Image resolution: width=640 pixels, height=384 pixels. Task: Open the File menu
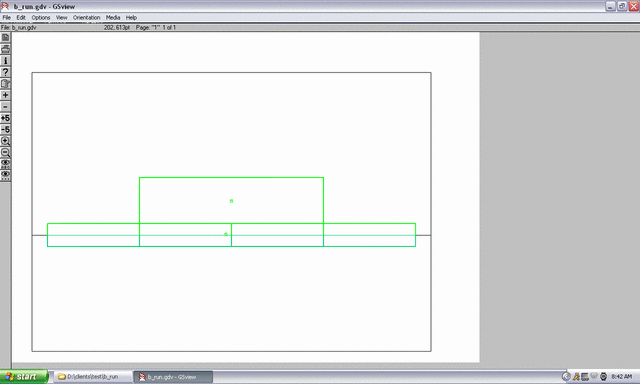(7, 18)
